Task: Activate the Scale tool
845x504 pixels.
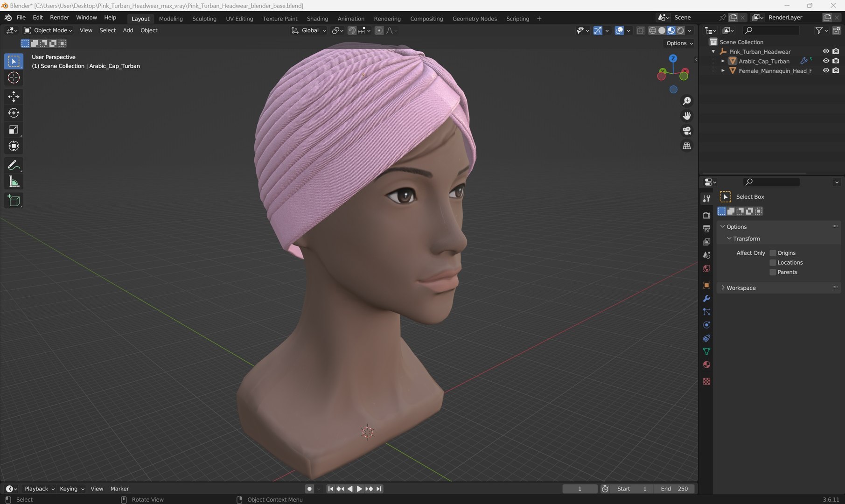Action: tap(14, 130)
